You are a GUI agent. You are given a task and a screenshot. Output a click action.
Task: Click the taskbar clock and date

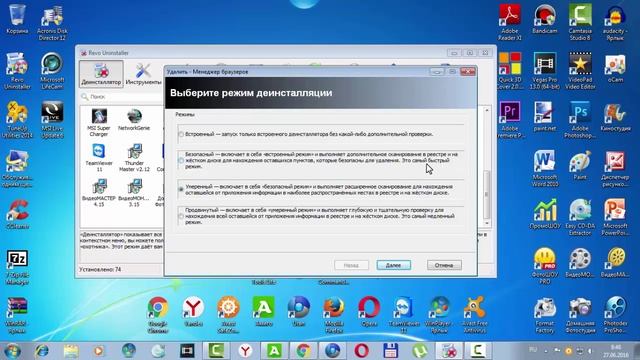coord(617,351)
